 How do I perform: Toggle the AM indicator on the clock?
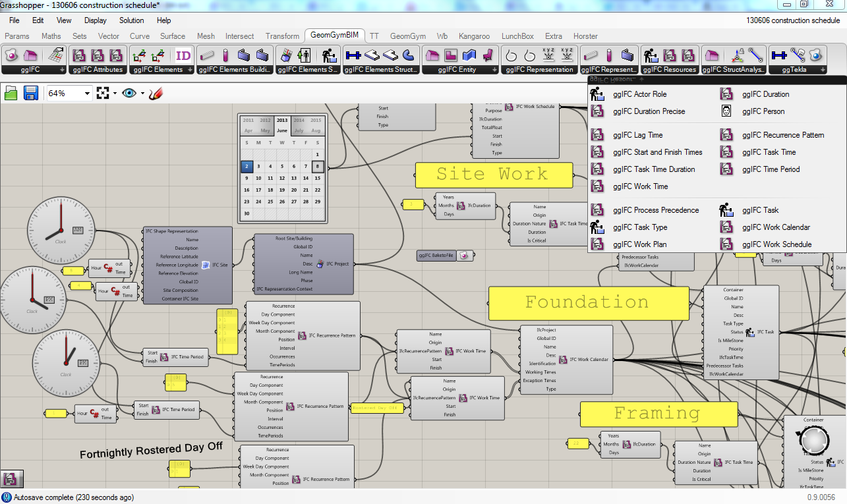[78, 231]
